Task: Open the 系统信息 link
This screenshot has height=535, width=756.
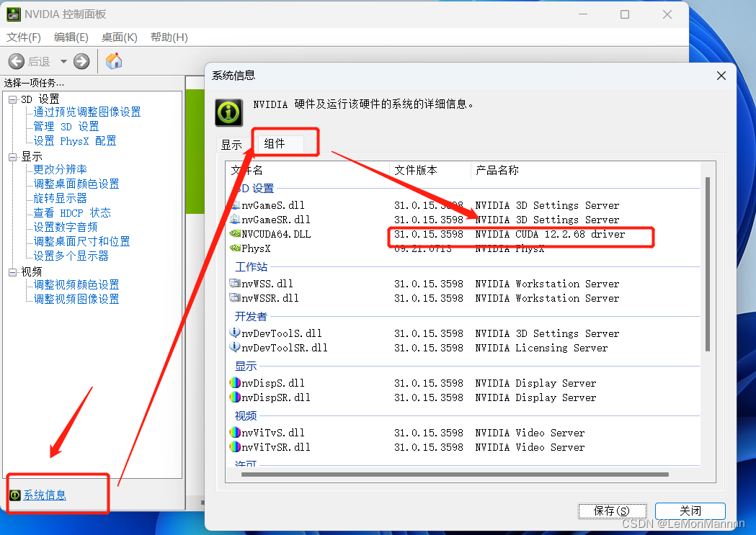Action: tap(45, 495)
